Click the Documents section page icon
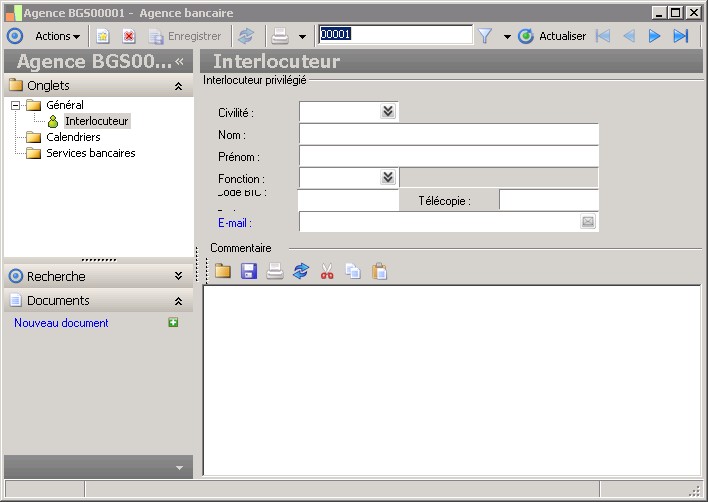Viewport: 708px width, 502px height. (16, 300)
